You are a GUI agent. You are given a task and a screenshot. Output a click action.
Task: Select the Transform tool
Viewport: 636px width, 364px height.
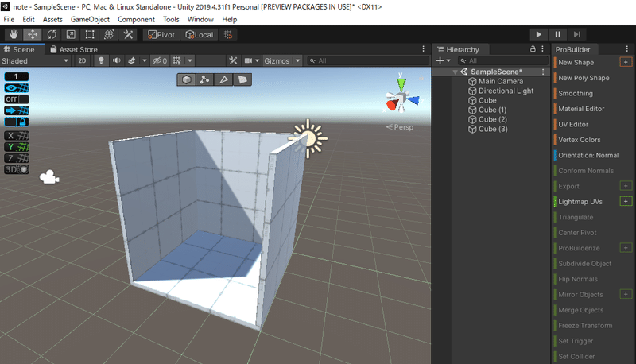coord(109,34)
